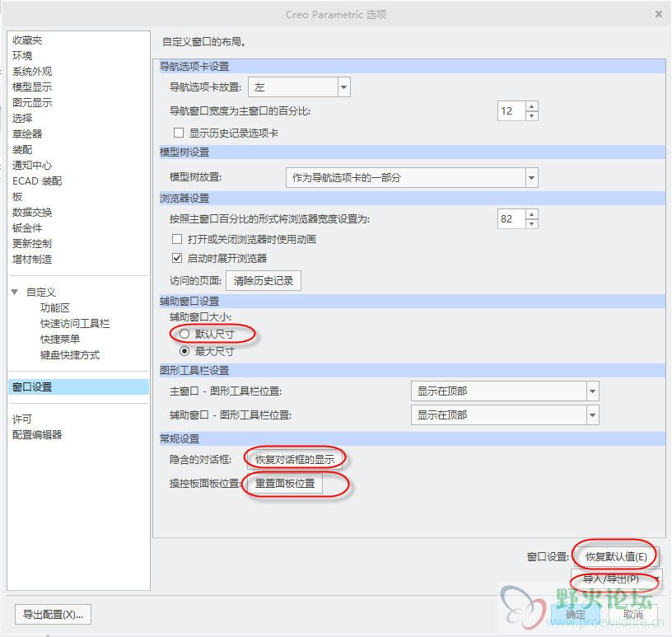Close the Creo Parametric 选项 dialog

[x=659, y=14]
